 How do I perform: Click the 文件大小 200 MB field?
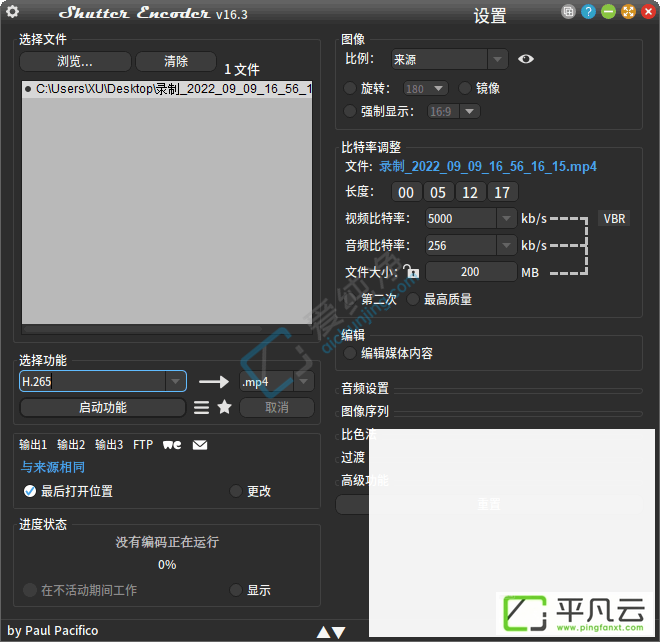pos(471,272)
